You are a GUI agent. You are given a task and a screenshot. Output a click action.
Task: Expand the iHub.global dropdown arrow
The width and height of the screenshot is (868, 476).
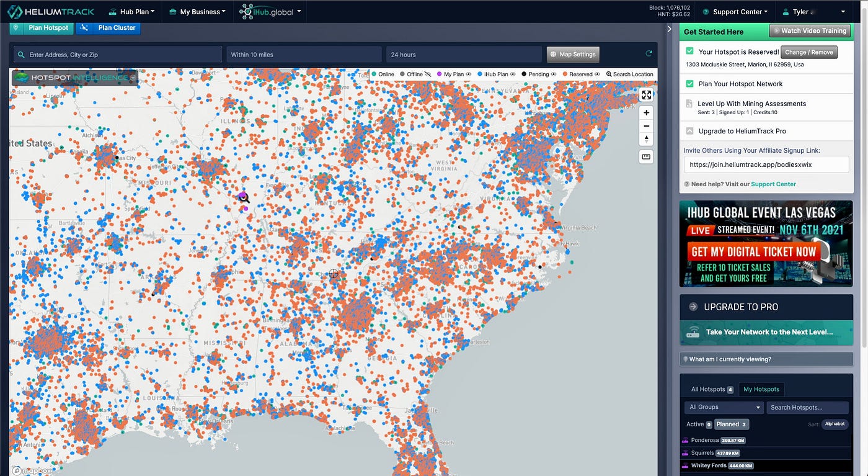pyautogui.click(x=299, y=11)
